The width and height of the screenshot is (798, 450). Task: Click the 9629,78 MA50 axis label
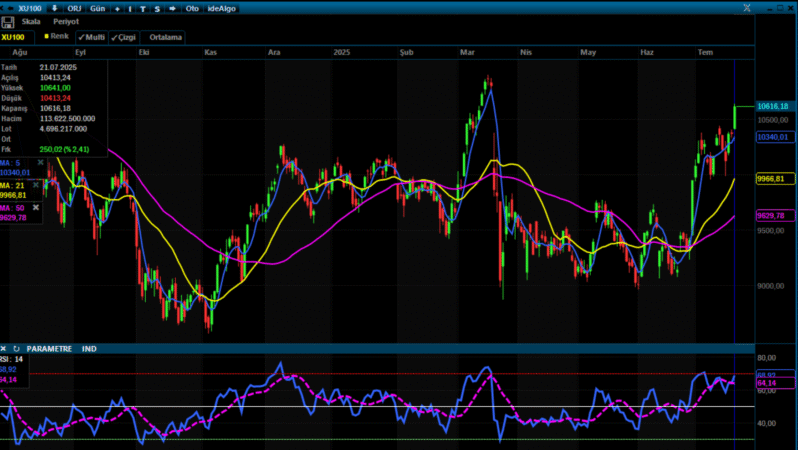tap(773, 215)
